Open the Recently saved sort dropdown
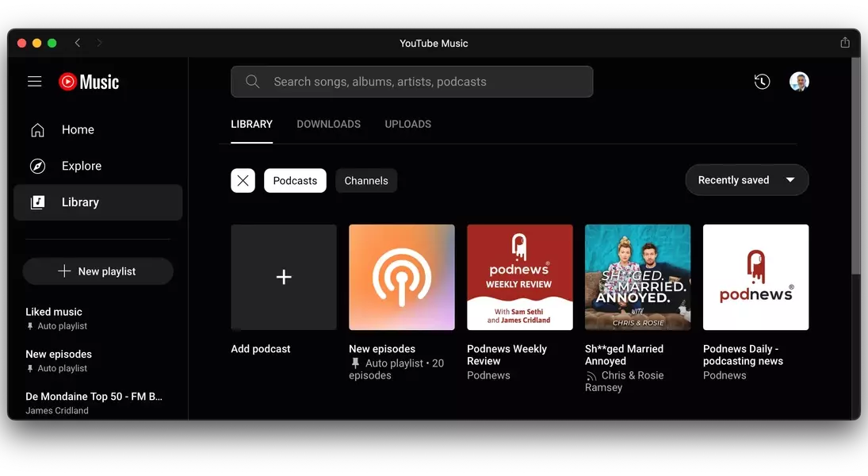 click(747, 180)
